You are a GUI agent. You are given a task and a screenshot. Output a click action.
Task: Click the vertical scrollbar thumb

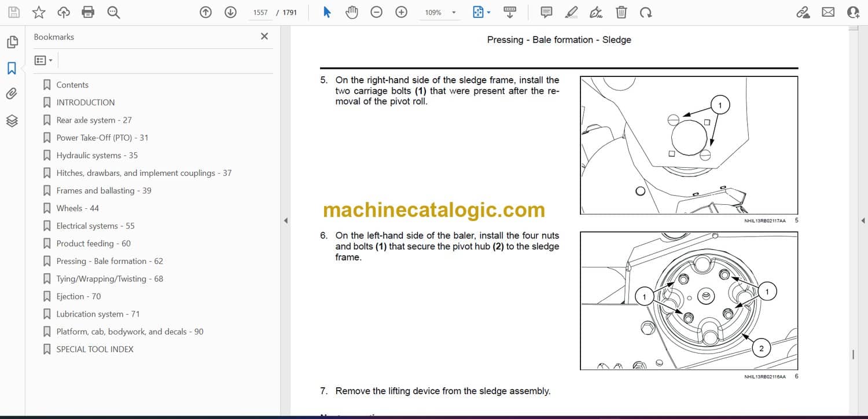(x=853, y=354)
